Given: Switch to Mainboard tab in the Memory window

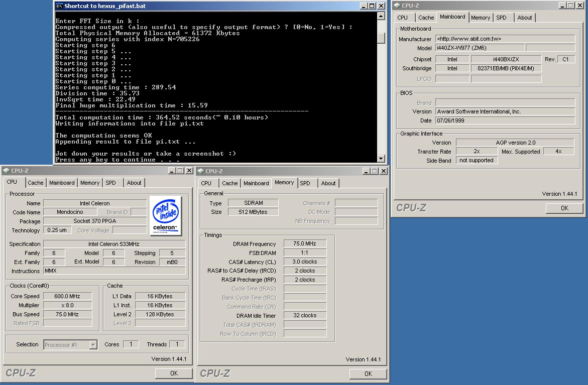Looking at the screenshot, I should point(256,183).
